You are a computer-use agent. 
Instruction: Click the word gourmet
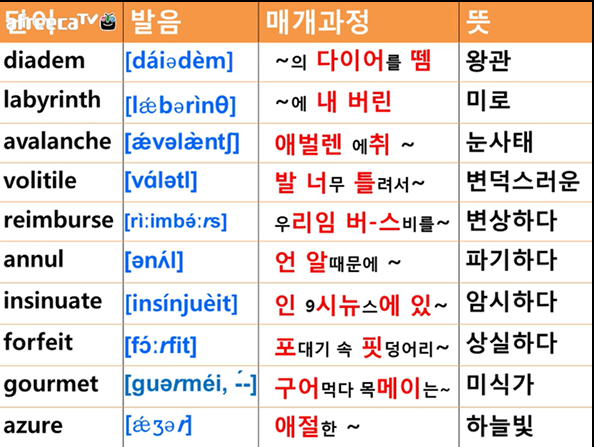coord(51,385)
